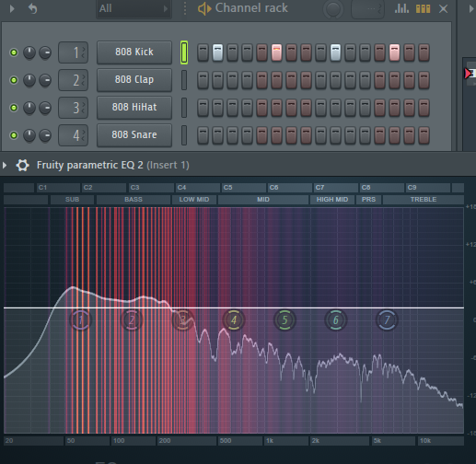Toggle graph editor bars icon
The width and height of the screenshot is (476, 464).
click(401, 8)
